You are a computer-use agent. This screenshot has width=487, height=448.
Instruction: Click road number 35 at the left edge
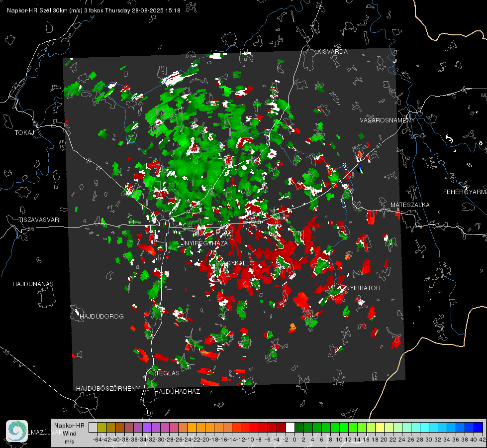click(x=6, y=352)
